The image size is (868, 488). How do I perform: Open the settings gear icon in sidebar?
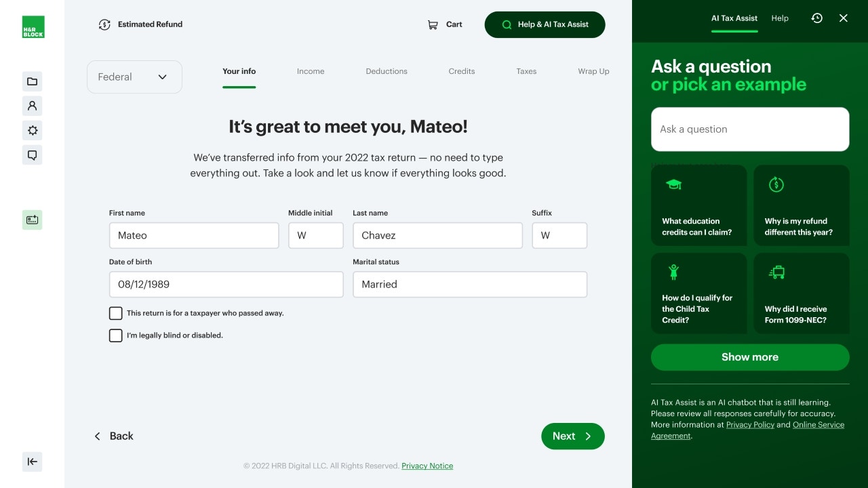click(32, 130)
